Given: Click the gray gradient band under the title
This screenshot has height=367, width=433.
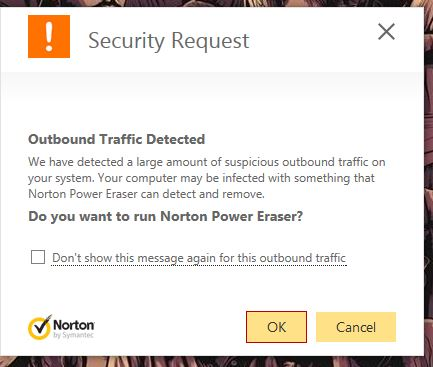Looking at the screenshot, I should (x=212, y=83).
